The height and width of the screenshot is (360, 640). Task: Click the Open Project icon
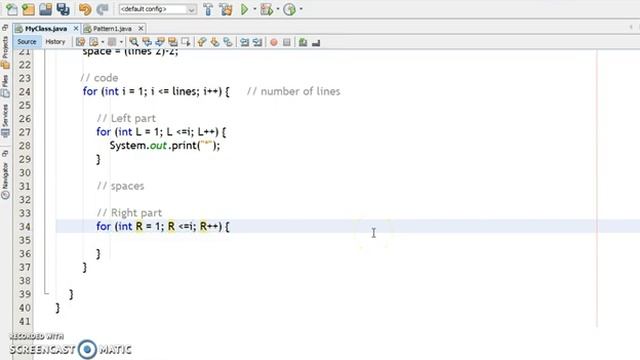(45, 9)
